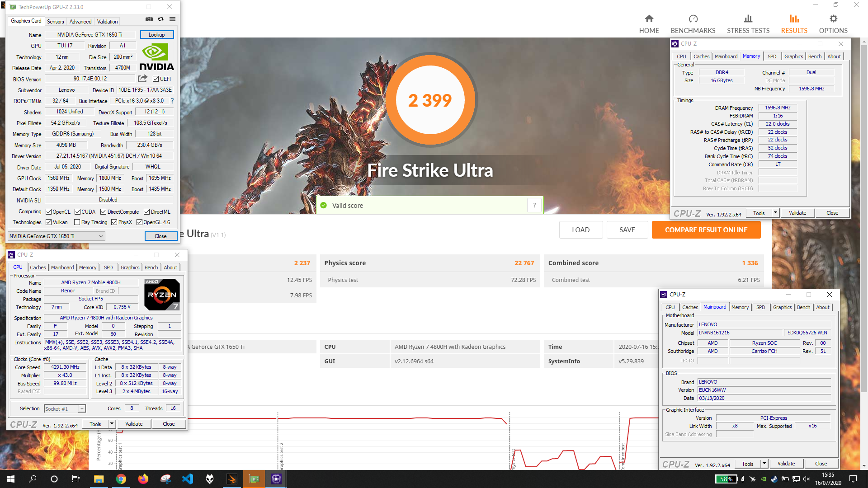Open the Socket #1 selection dropdown in CPU-Z

click(x=65, y=408)
